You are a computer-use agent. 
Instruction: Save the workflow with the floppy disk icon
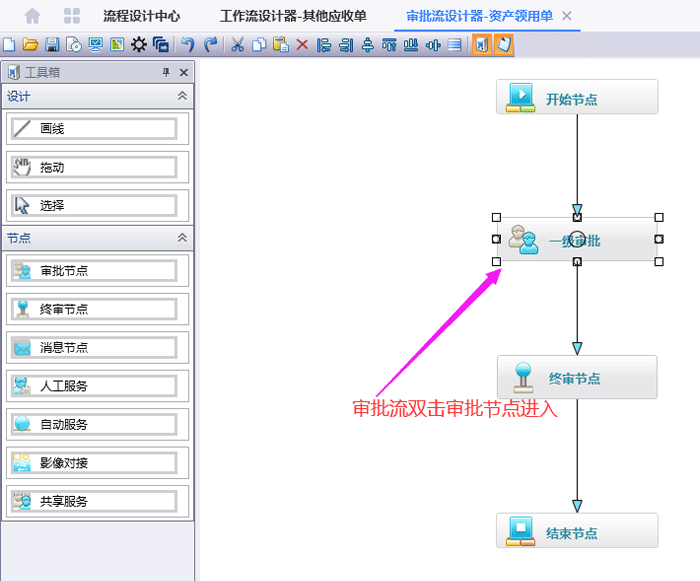[52, 45]
